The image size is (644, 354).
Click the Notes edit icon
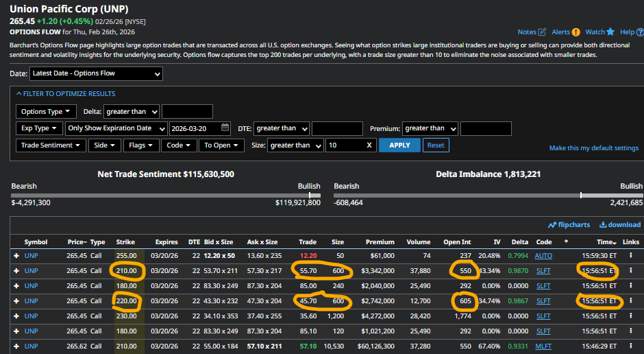(542, 32)
